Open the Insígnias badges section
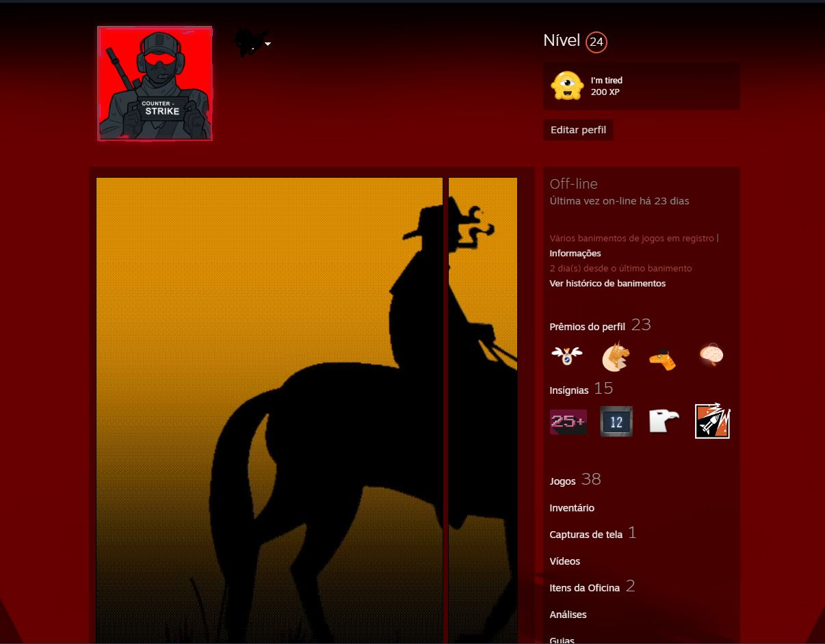825x644 pixels. coord(569,390)
